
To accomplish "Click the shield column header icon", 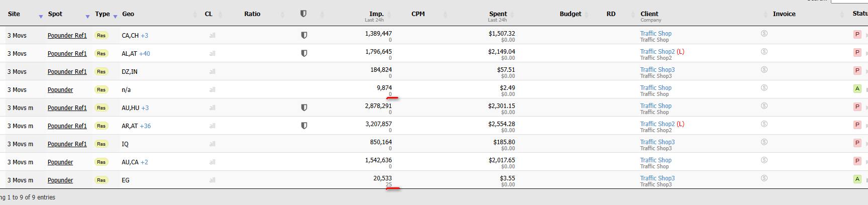I will [x=303, y=14].
